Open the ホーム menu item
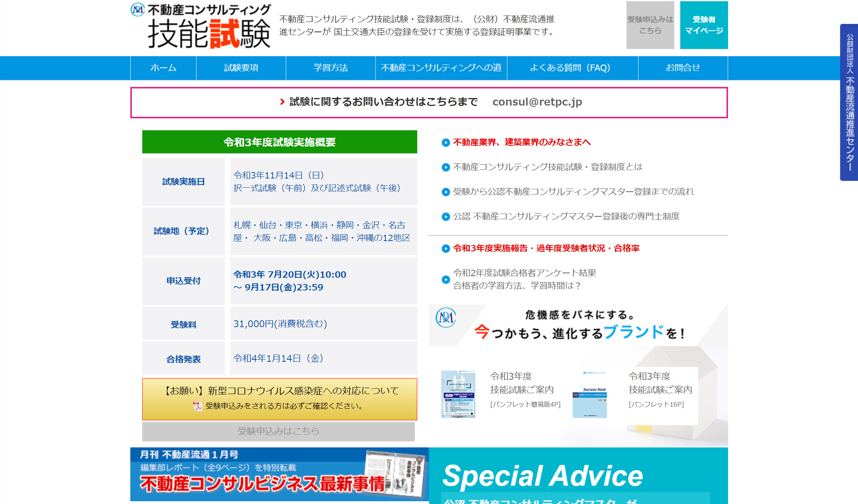The width and height of the screenshot is (858, 504). (163, 68)
